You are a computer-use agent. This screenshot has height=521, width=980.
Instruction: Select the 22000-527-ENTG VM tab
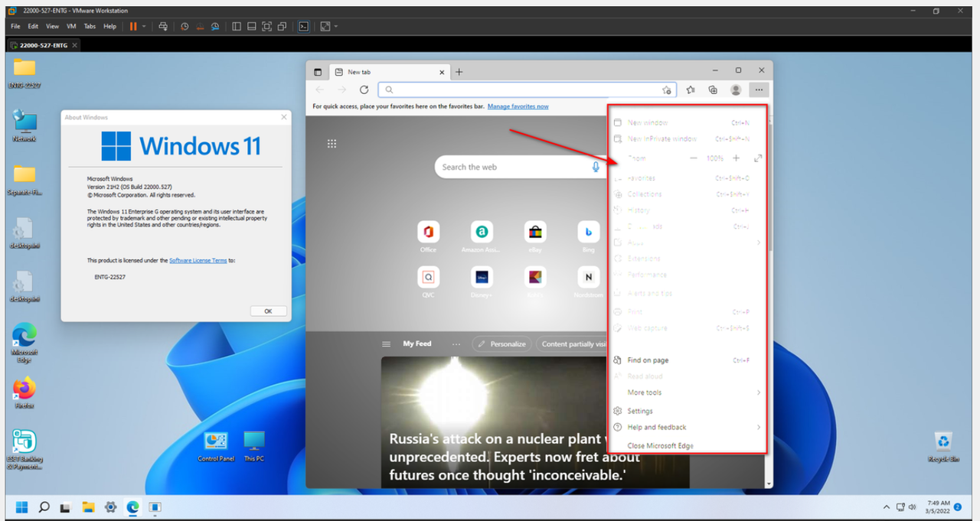(x=42, y=45)
